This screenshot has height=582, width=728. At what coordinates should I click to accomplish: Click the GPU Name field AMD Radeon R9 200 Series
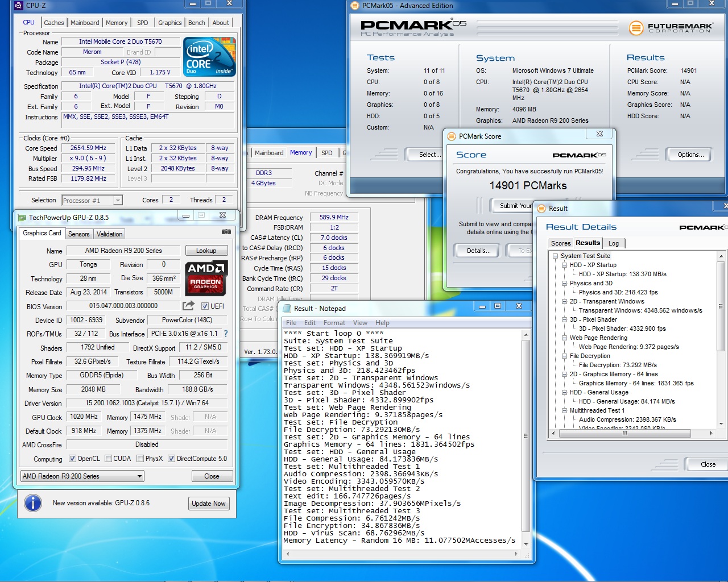pyautogui.click(x=123, y=251)
